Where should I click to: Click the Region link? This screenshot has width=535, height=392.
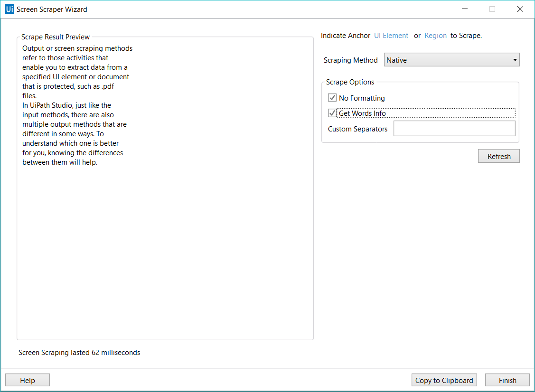tap(435, 36)
